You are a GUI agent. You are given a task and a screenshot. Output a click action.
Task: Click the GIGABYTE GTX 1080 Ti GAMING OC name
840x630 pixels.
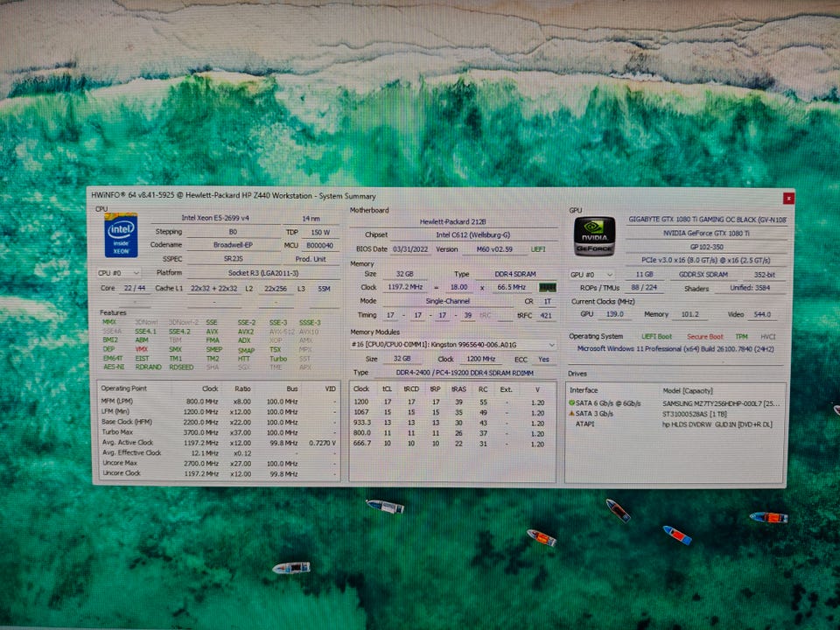pyautogui.click(x=707, y=220)
